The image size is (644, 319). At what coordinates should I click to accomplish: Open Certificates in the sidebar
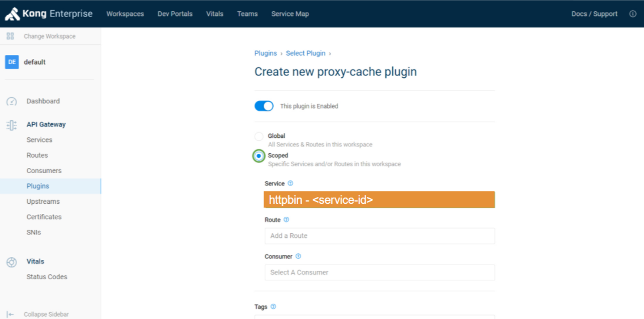(44, 217)
